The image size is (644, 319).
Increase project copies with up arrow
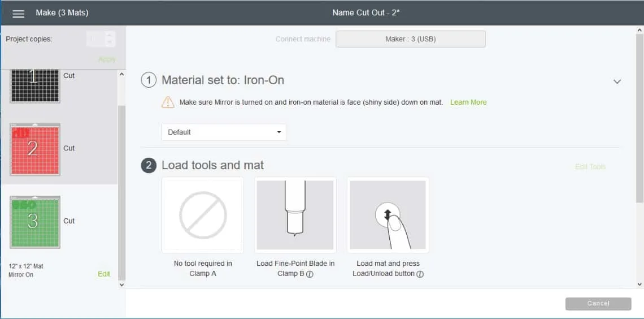[x=109, y=36]
